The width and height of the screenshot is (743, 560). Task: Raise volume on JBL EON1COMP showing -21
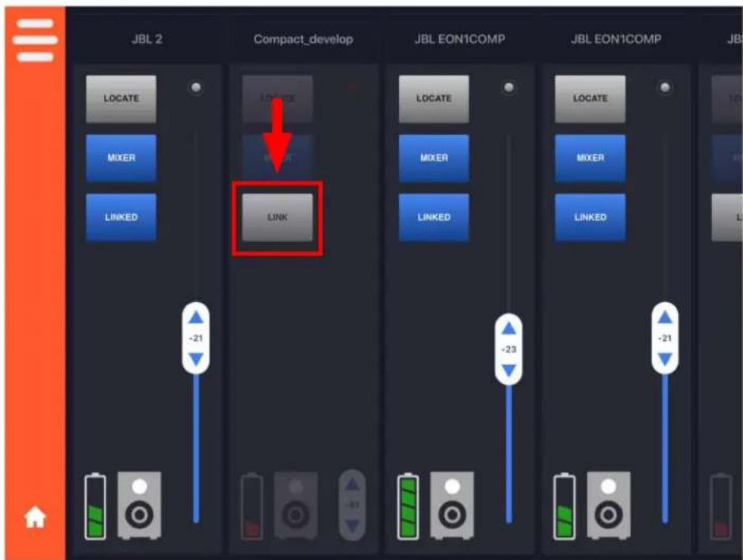(x=664, y=317)
